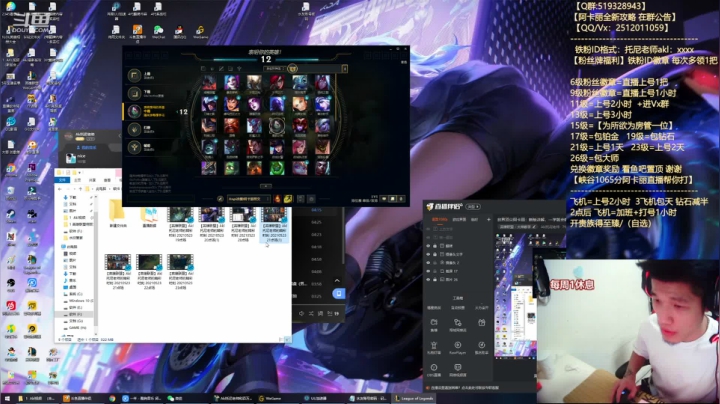The height and width of the screenshot is (404, 720).
Task: Expand the music player up chevron
Action: [338, 281]
